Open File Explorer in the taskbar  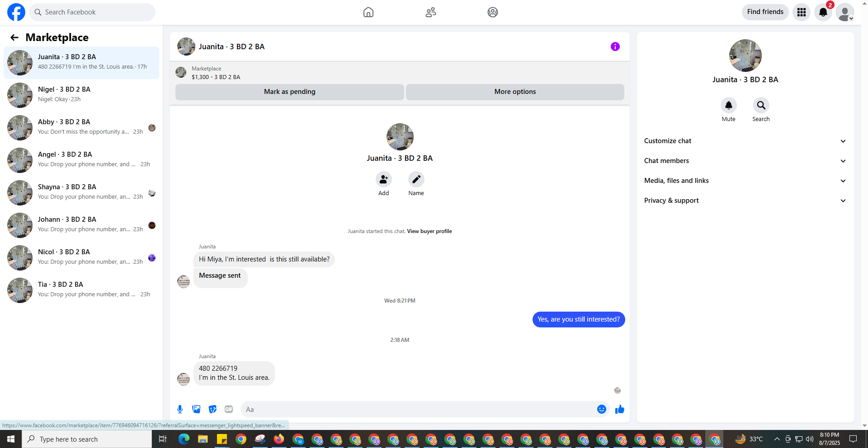click(203, 439)
